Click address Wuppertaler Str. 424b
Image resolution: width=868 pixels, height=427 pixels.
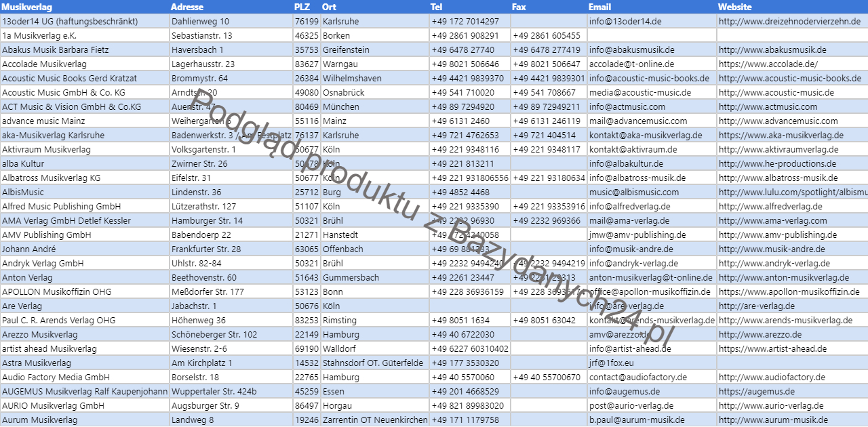click(231, 391)
